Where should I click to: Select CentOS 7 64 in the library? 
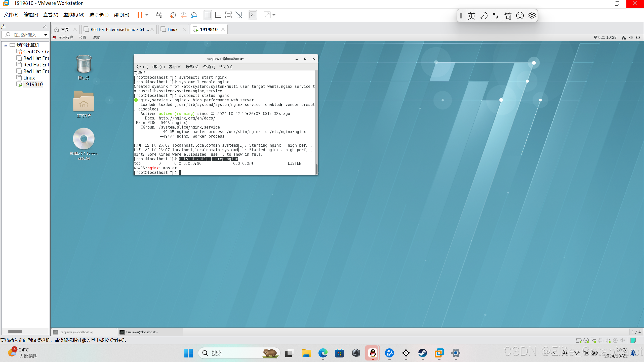pos(33,52)
